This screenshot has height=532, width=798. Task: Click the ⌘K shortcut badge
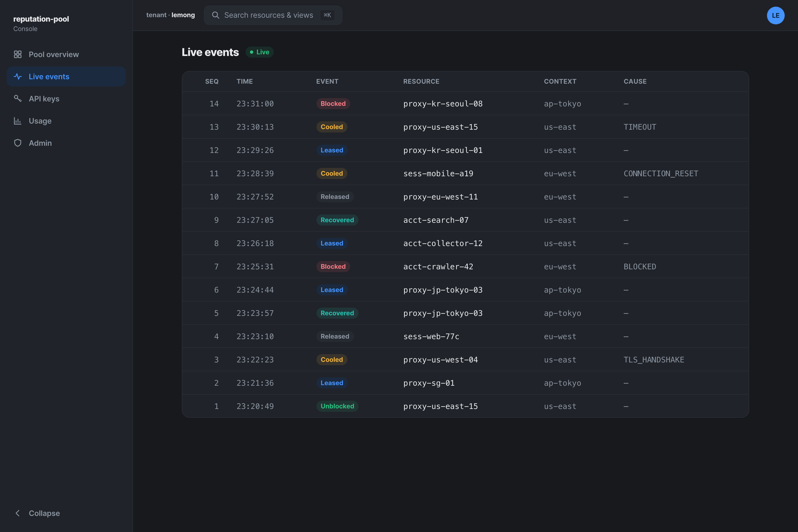[328, 15]
